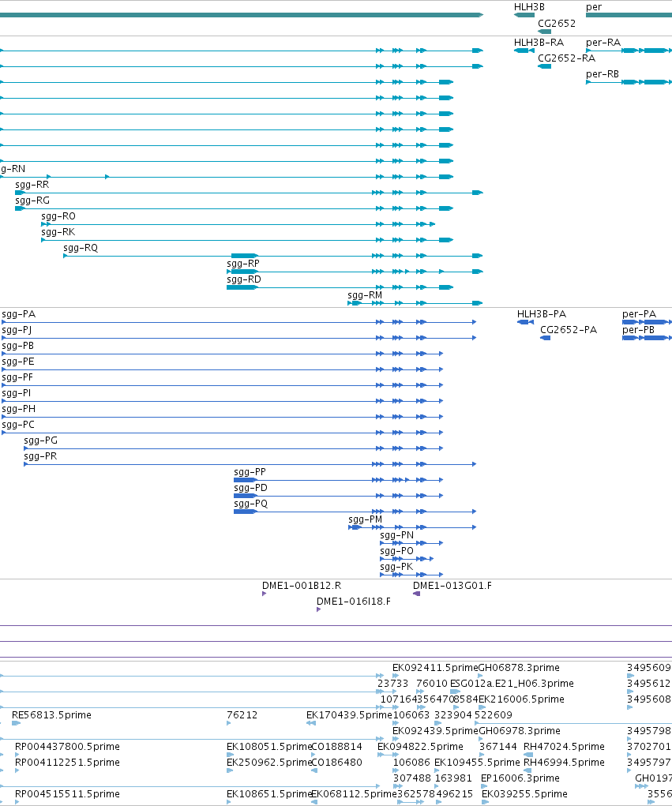Select the DME1-013G01.F marker
Image resolution: width=672 pixels, height=806 pixels.
[416, 594]
